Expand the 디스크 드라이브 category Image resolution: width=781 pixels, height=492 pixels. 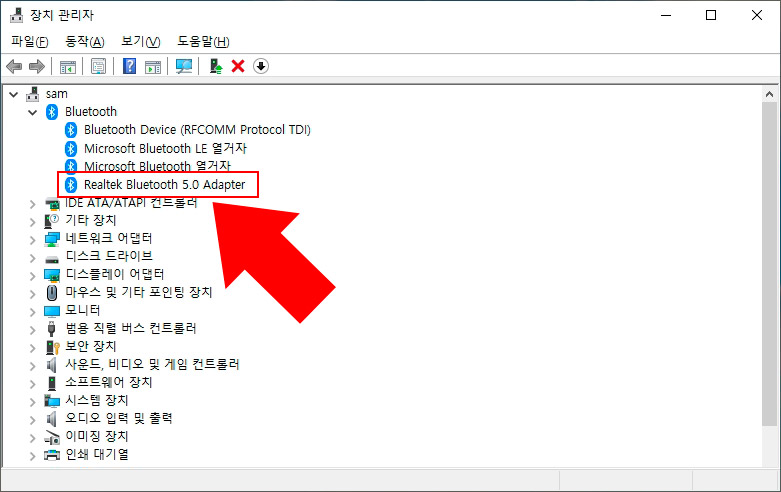point(32,257)
